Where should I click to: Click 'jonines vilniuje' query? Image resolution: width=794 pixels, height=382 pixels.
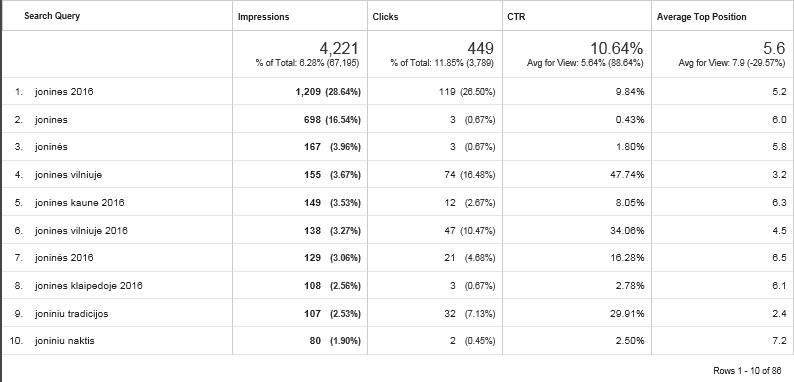coord(68,175)
